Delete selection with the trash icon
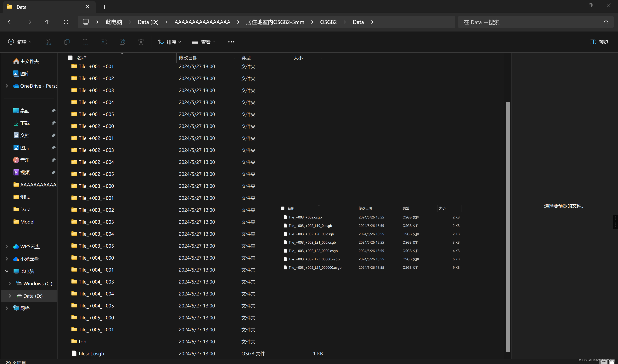Image resolution: width=618 pixels, height=364 pixels. tap(141, 42)
